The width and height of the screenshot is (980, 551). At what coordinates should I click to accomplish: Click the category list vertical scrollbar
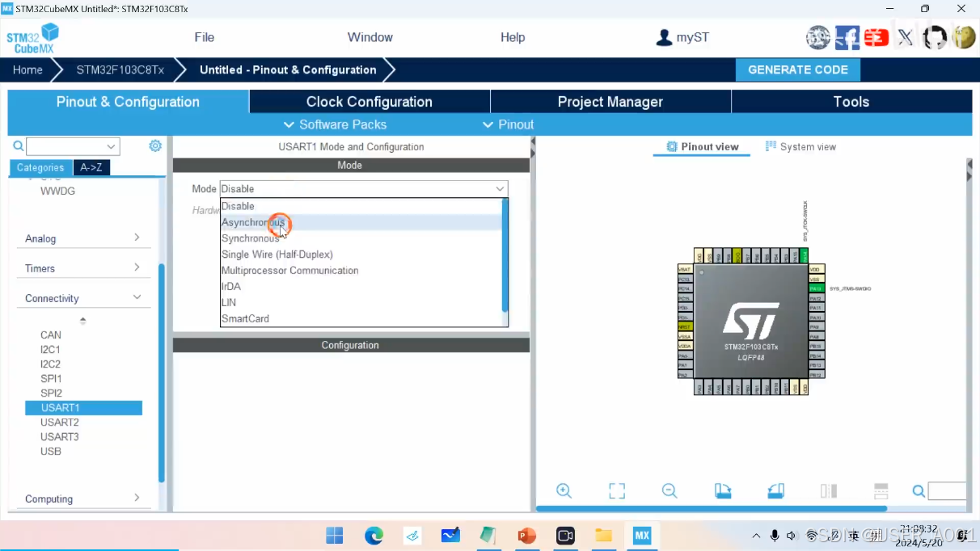(x=162, y=373)
